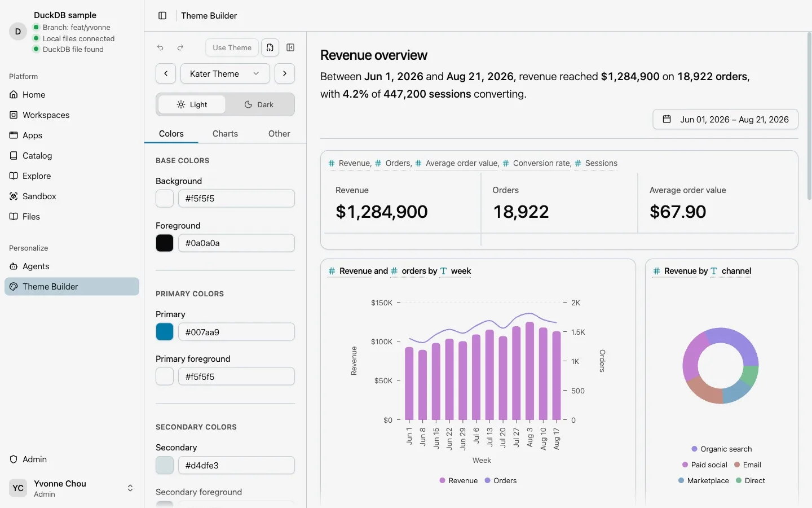Screen dimensions: 812x508
Task: Open the Primary color swatch
Action: coord(165,332)
